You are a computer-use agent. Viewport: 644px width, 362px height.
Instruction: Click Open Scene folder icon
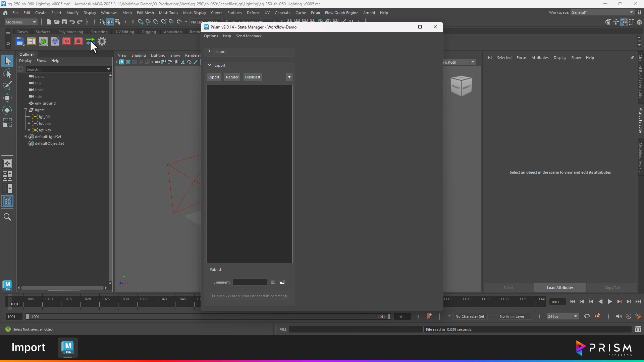click(56, 22)
